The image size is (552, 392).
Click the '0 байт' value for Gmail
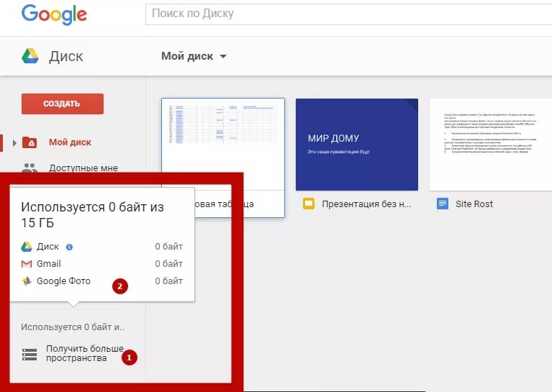pos(168,263)
